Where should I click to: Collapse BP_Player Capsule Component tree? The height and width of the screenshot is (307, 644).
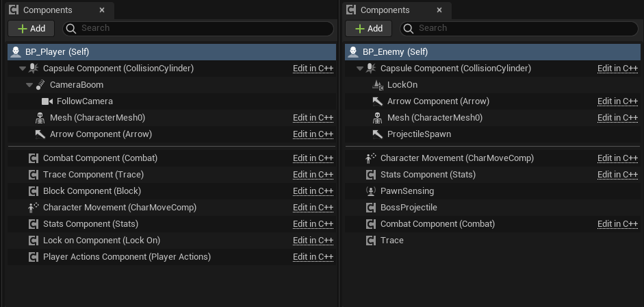(23, 69)
